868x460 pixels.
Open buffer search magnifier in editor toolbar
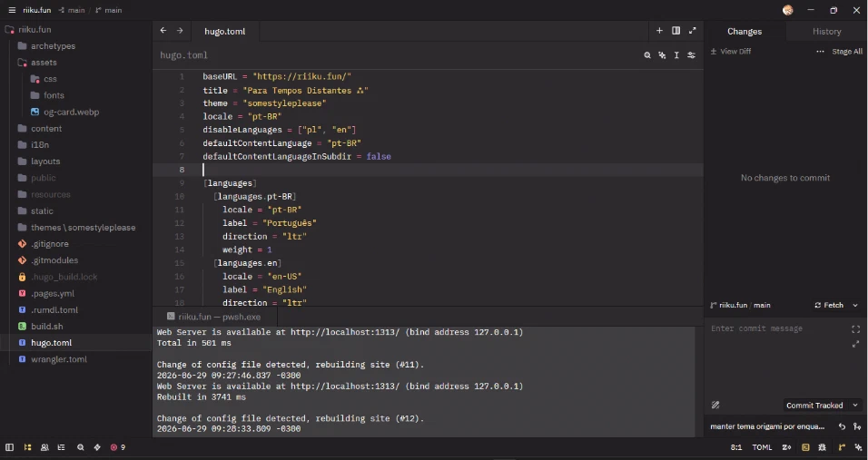(647, 55)
